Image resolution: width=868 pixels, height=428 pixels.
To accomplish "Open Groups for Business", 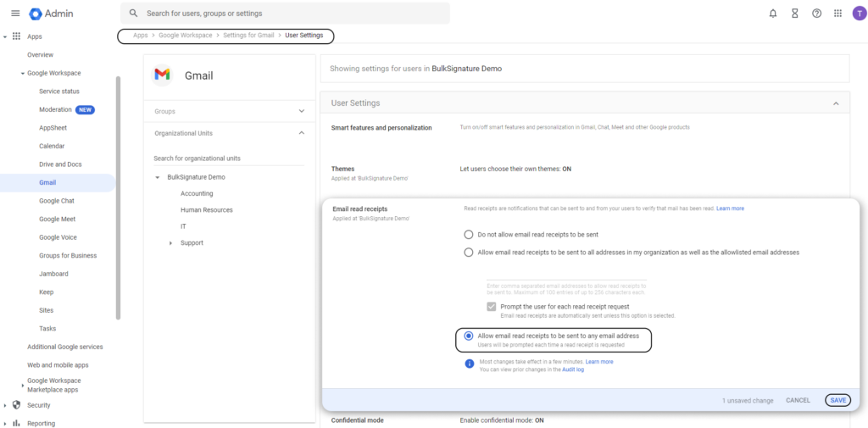I will tap(68, 256).
